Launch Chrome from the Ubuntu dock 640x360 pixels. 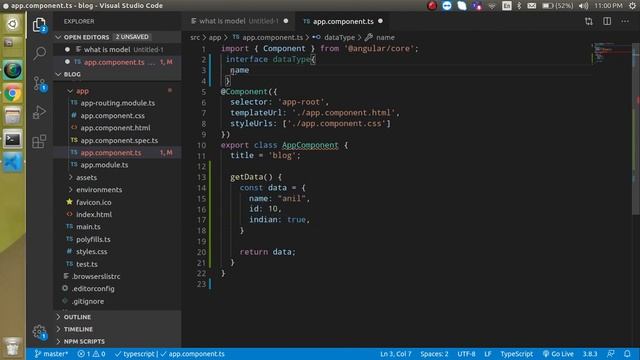point(13,94)
